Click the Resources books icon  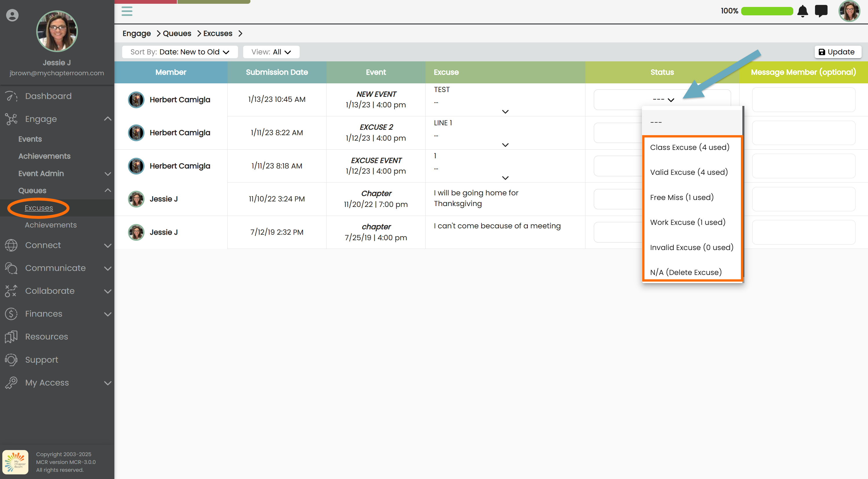pyautogui.click(x=11, y=337)
